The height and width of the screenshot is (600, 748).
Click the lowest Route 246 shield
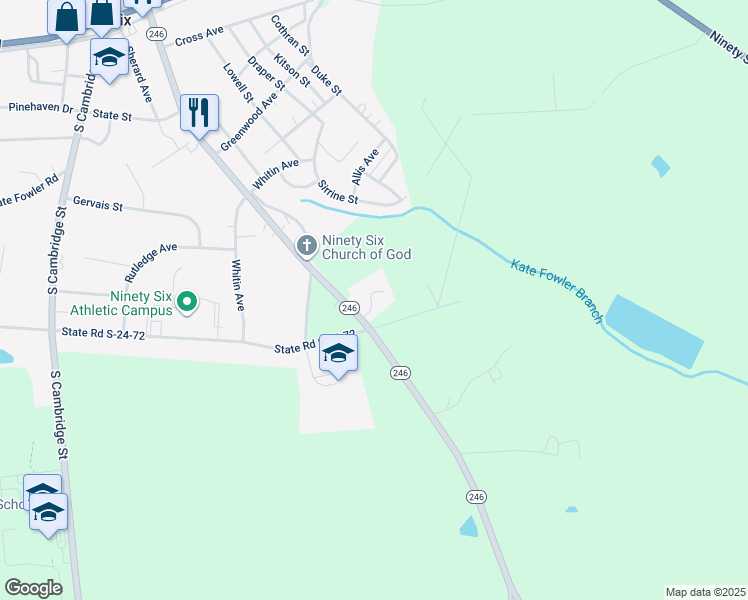476,497
